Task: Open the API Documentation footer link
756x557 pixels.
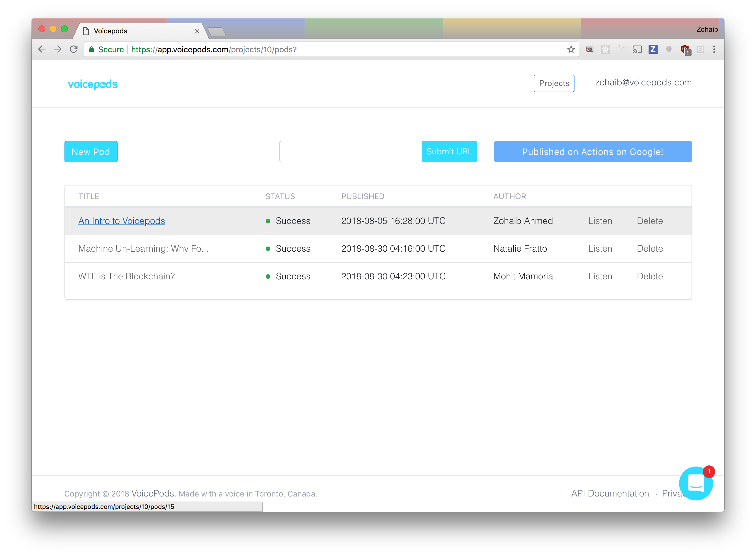Action: [x=610, y=494]
